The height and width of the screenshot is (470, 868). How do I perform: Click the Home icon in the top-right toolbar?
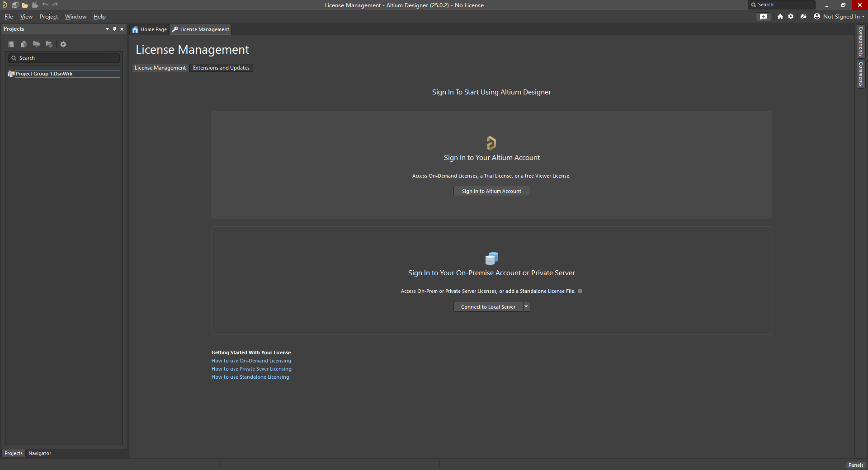click(780, 17)
